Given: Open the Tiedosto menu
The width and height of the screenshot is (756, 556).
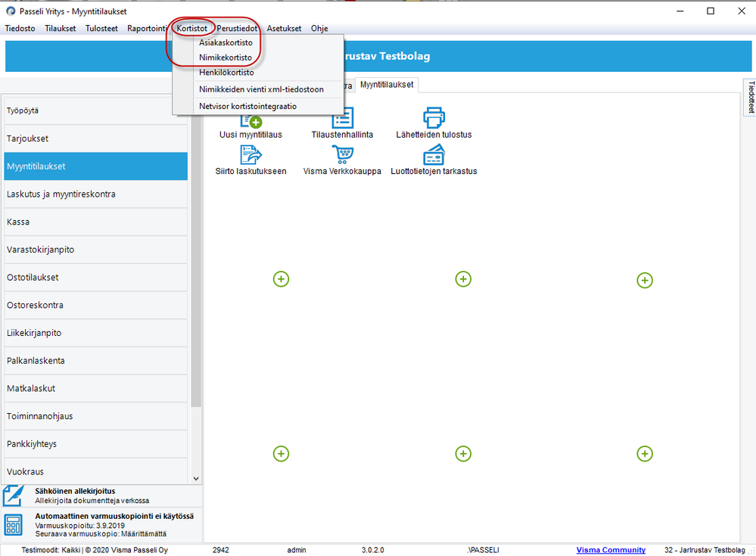Looking at the screenshot, I should (20, 29).
